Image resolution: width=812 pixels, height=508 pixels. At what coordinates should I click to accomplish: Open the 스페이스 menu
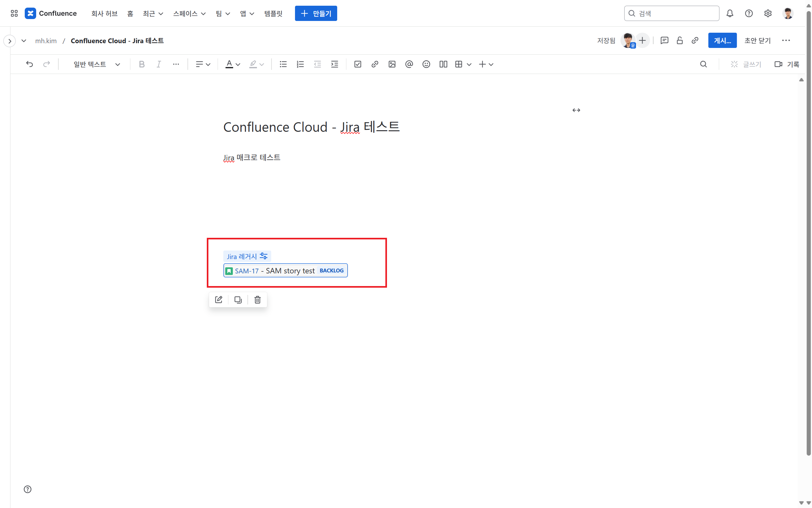coord(189,13)
